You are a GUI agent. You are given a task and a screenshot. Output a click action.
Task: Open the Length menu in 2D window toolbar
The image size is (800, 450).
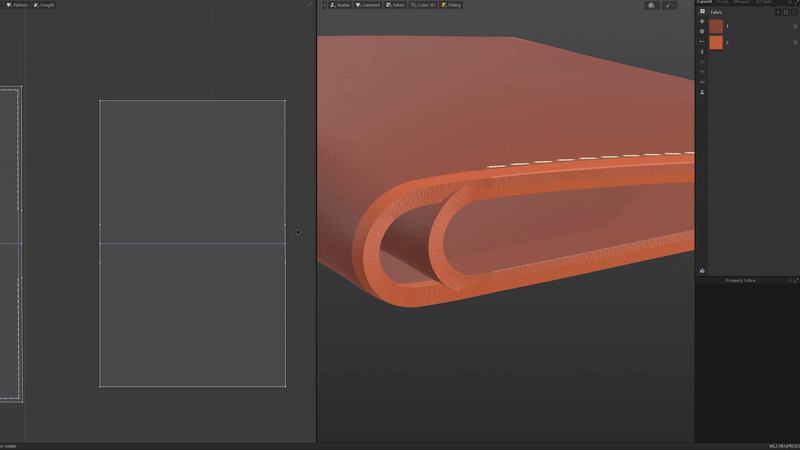(x=44, y=5)
